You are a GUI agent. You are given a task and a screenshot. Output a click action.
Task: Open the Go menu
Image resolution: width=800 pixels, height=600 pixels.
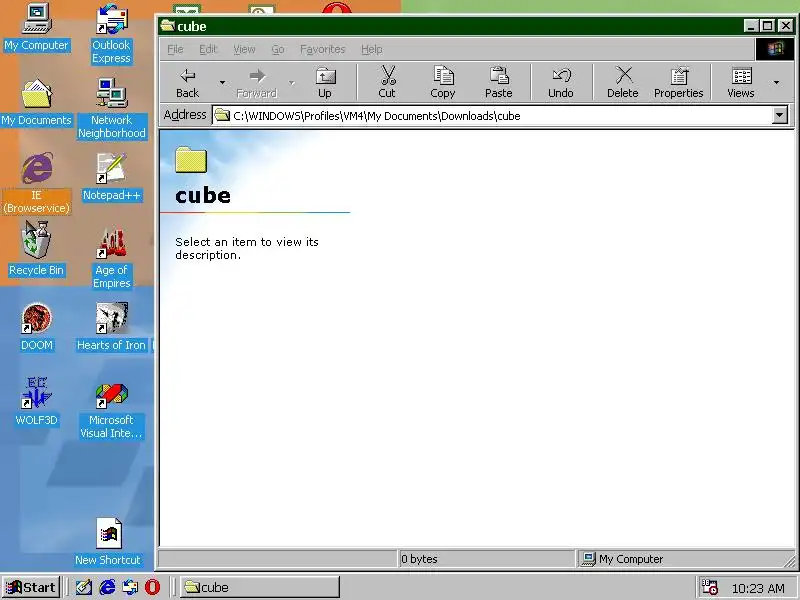(x=278, y=49)
